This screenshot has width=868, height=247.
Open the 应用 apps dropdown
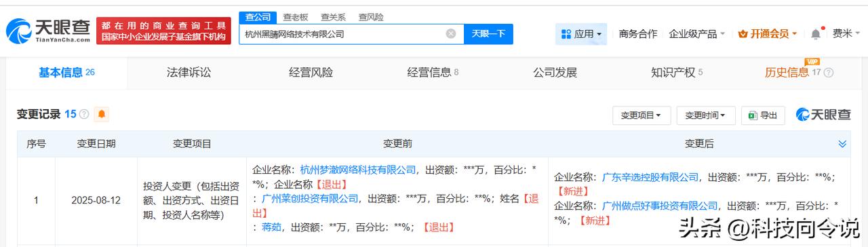click(581, 33)
